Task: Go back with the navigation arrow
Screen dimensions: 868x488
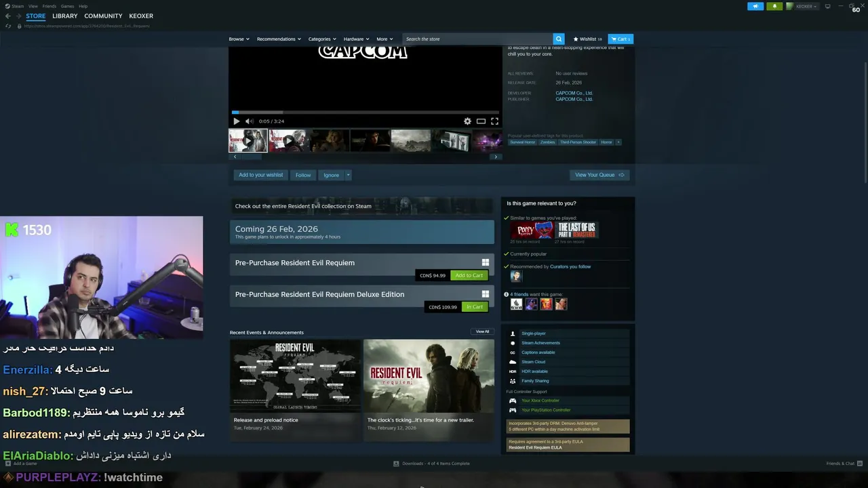Action: 7,16
